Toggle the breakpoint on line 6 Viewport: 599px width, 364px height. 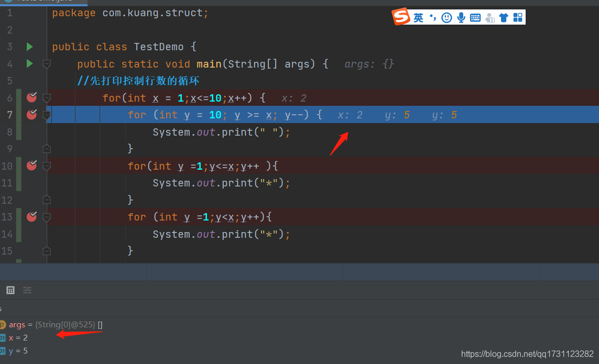[x=32, y=97]
